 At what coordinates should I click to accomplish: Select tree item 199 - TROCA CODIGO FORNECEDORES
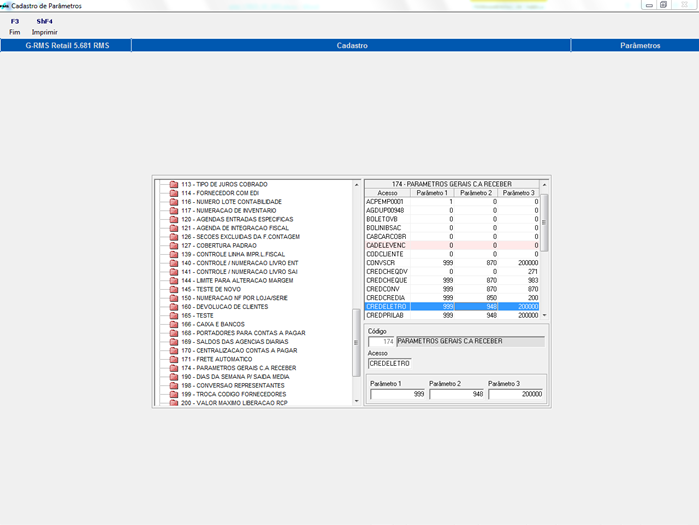(234, 394)
